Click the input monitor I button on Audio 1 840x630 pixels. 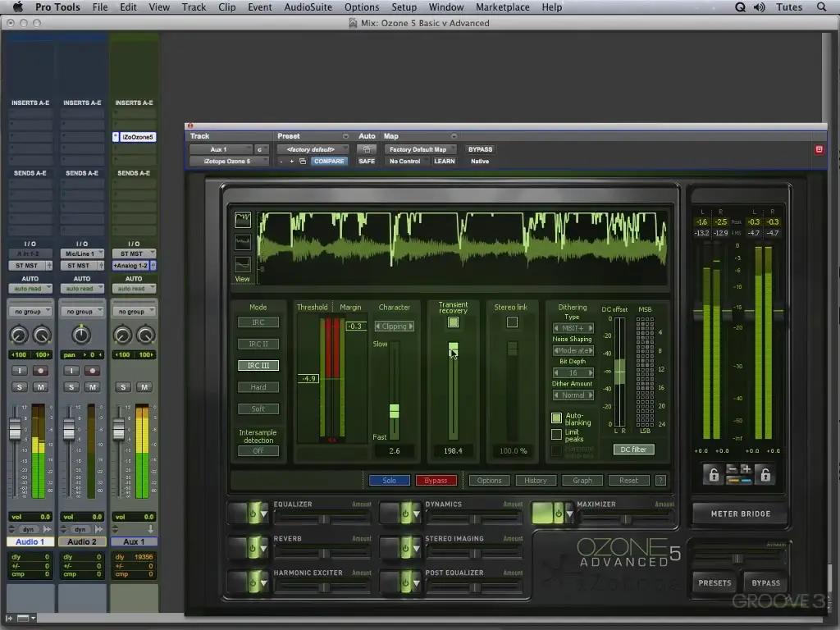click(20, 371)
